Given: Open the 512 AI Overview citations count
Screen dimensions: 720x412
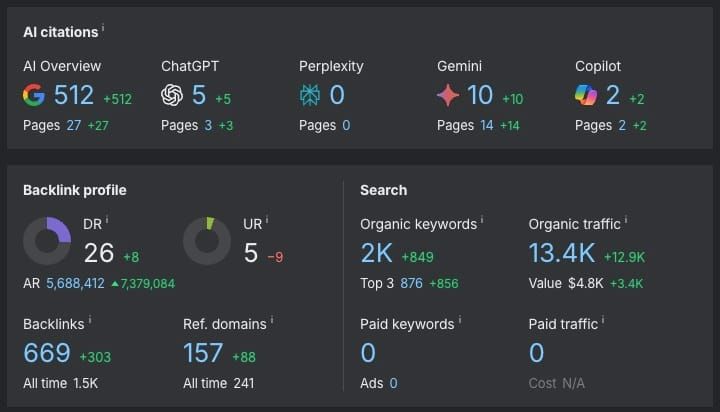Looking at the screenshot, I should [x=74, y=95].
